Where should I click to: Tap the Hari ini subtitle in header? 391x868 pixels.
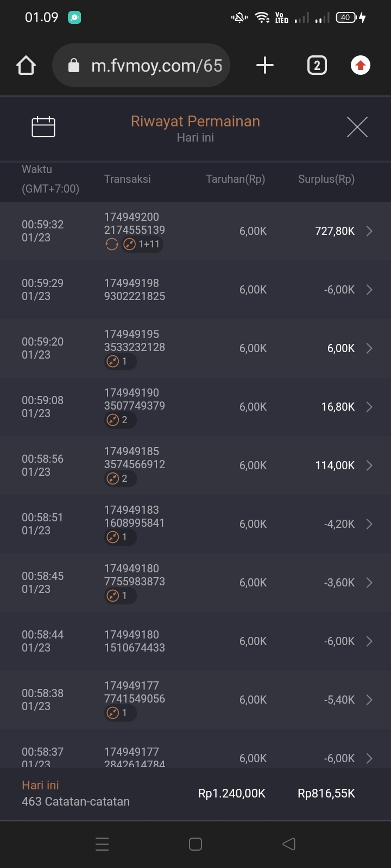[195, 138]
